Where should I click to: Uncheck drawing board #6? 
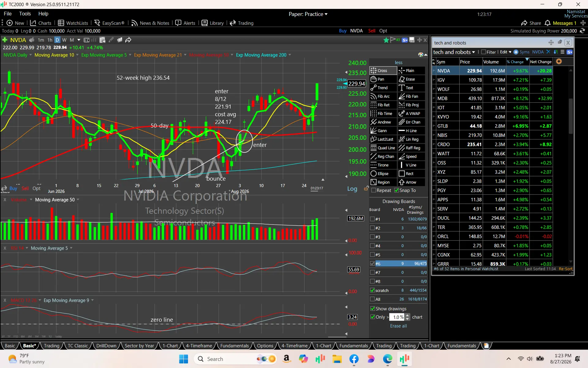click(372, 263)
